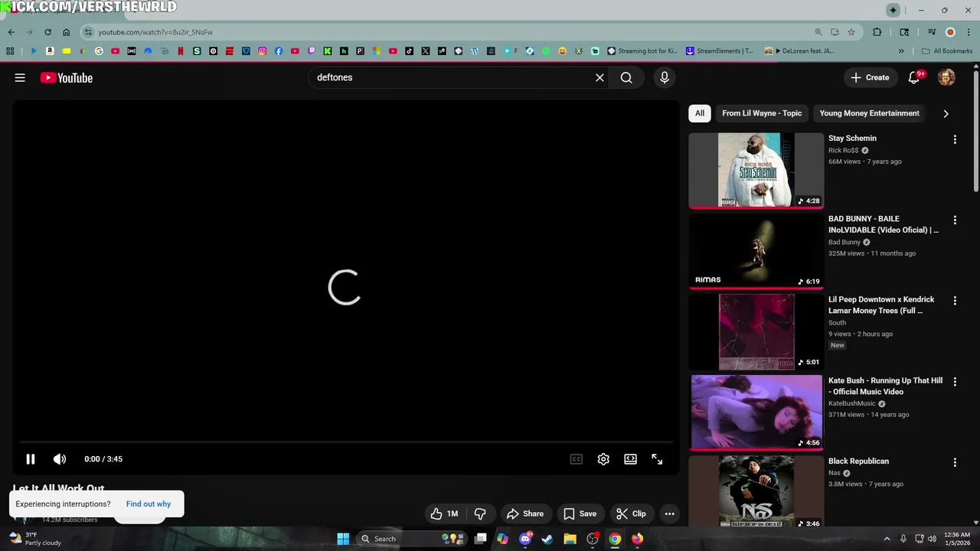
Task: Select 'From Lil Wayne - Topic' chip
Action: 762,113
